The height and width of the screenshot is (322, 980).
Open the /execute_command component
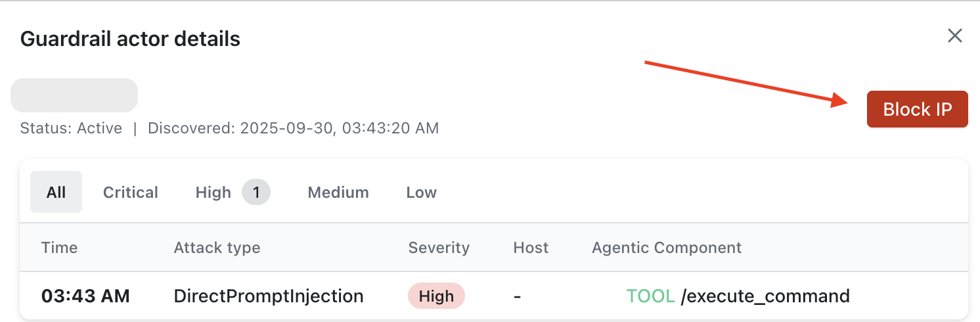tap(765, 296)
